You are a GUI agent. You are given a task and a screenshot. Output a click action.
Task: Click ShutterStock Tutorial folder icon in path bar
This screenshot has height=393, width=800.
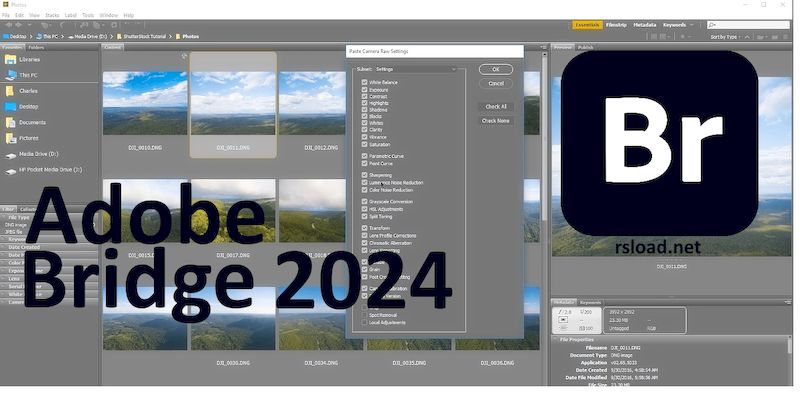[x=119, y=37]
